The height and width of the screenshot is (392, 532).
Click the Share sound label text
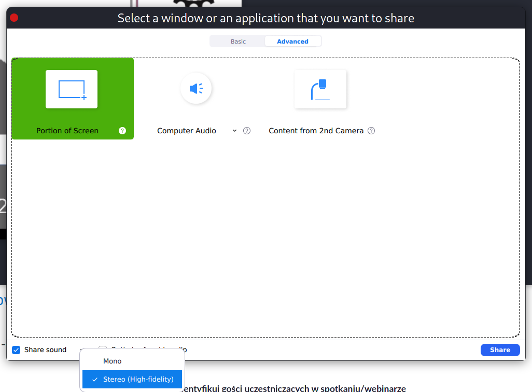[45, 350]
